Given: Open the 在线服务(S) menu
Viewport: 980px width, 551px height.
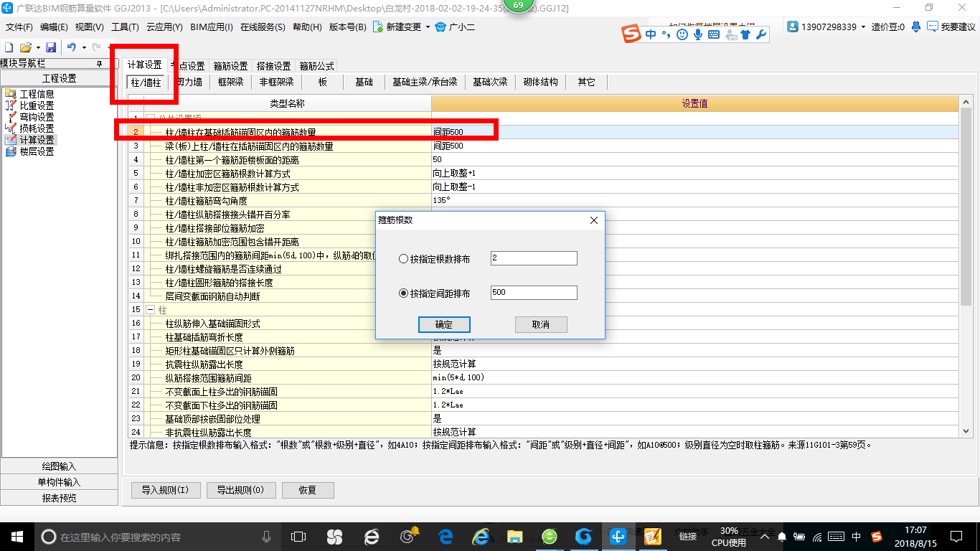Looking at the screenshot, I should point(263,27).
